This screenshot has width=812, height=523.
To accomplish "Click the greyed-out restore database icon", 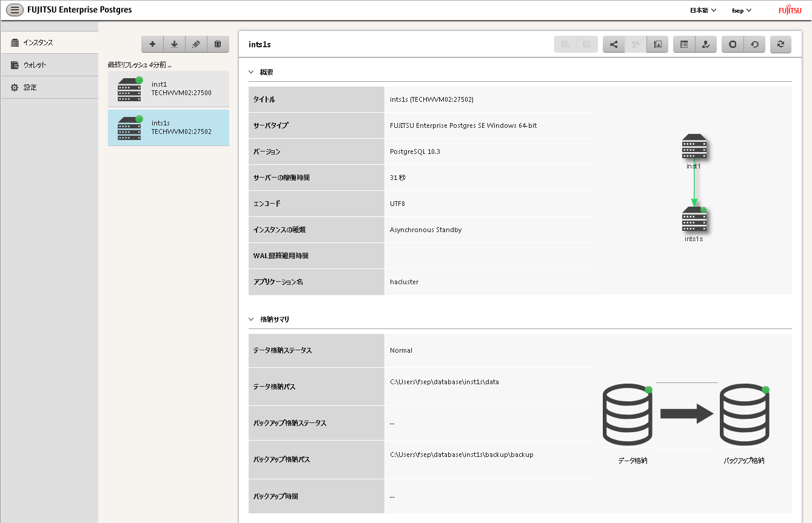I will click(x=587, y=44).
